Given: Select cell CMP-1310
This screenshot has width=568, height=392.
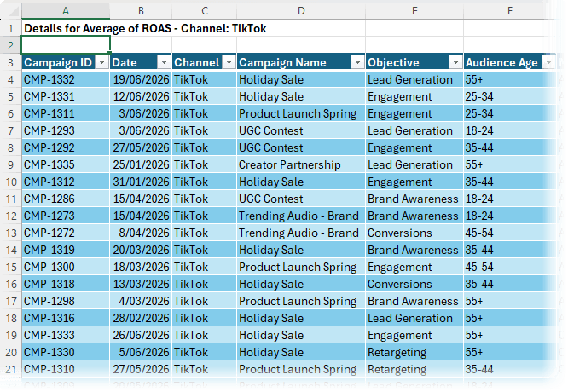Looking at the screenshot, I should [66, 369].
